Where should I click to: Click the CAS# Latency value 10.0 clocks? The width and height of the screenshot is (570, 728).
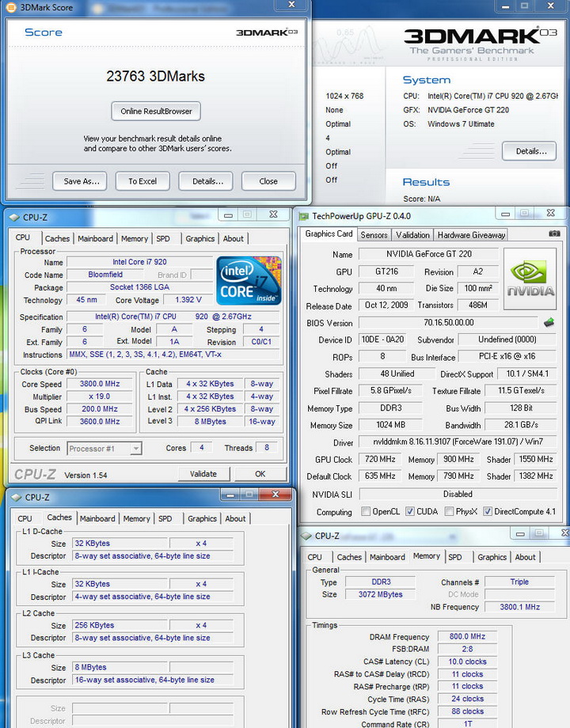click(467, 662)
